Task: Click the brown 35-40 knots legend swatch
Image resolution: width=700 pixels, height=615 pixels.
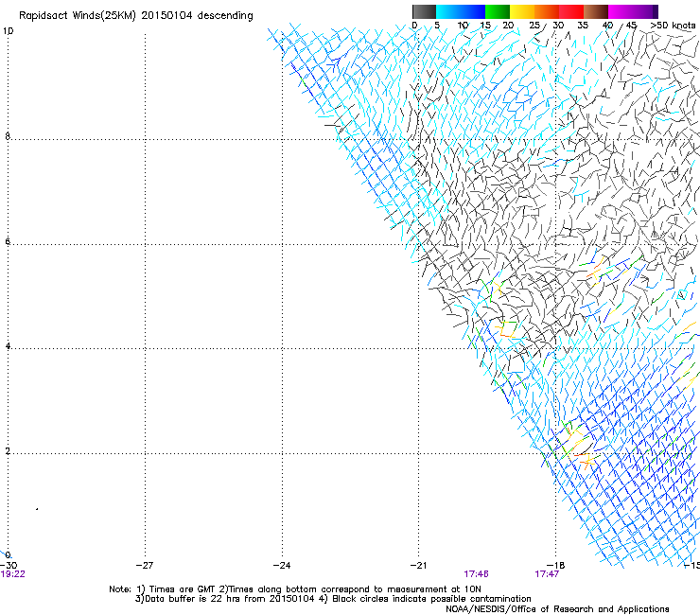Action: click(596, 11)
